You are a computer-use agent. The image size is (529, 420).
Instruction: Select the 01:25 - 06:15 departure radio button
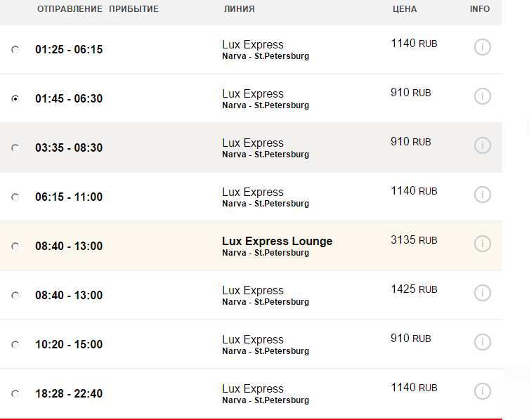click(15, 50)
